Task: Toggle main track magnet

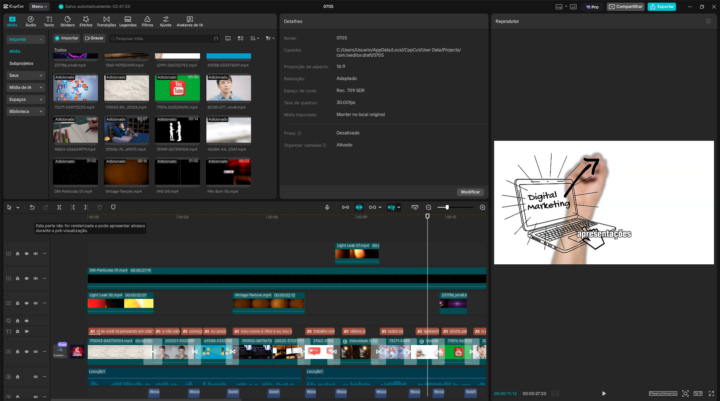Action: pos(345,207)
